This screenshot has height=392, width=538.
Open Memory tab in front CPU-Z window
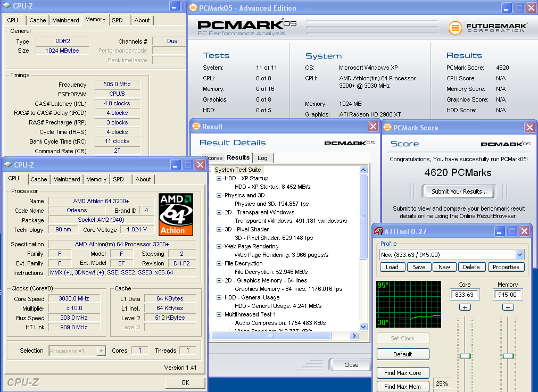96,179
